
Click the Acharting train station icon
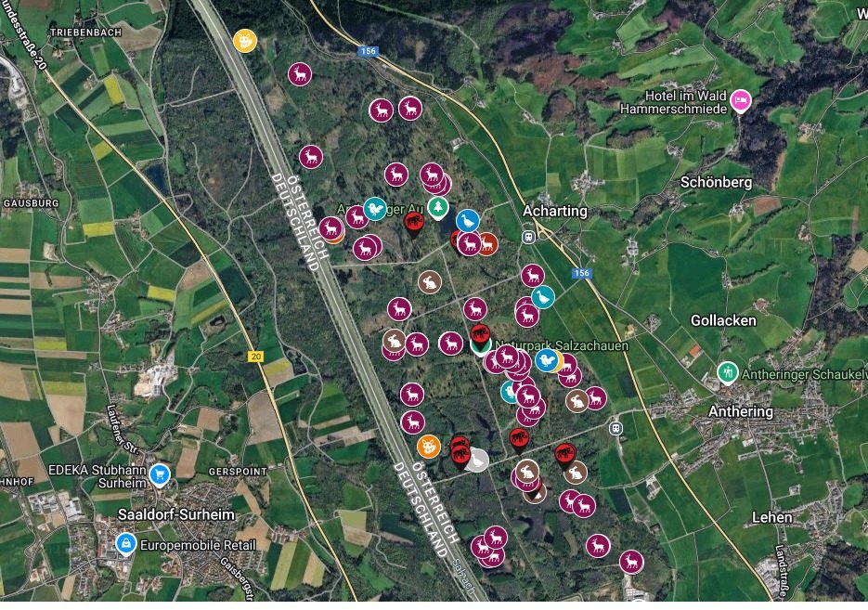pyautogui.click(x=528, y=237)
